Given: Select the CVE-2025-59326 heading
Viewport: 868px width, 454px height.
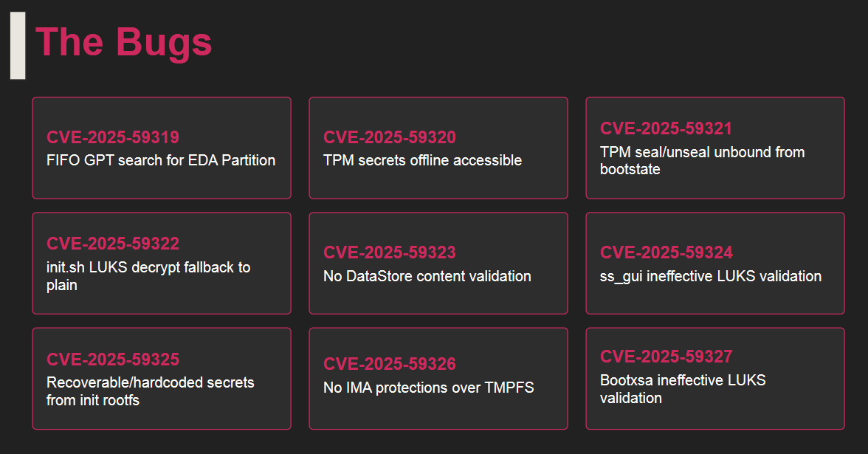Looking at the screenshot, I should (390, 364).
